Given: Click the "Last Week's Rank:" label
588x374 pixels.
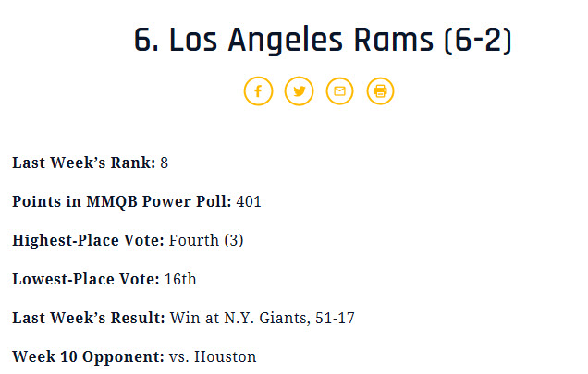Looking at the screenshot, I should click(x=83, y=163).
